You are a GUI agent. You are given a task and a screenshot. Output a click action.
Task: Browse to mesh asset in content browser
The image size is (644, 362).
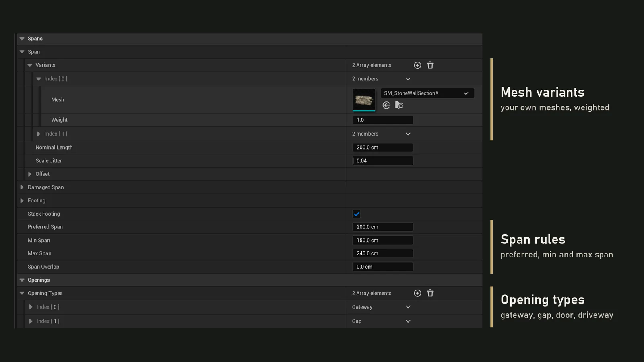[399, 105]
